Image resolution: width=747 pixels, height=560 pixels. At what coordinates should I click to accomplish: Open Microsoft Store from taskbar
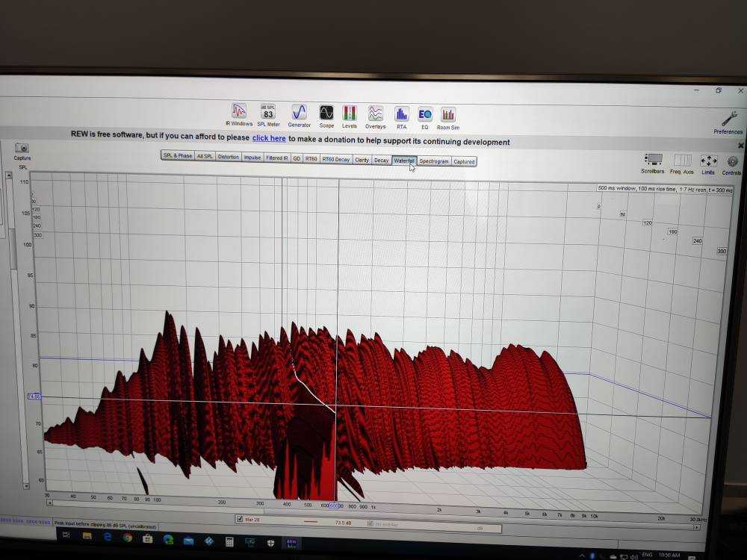(148, 538)
